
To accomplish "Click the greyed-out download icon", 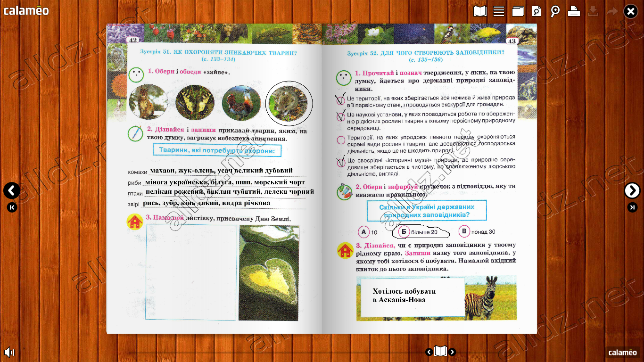I will 593,11.
